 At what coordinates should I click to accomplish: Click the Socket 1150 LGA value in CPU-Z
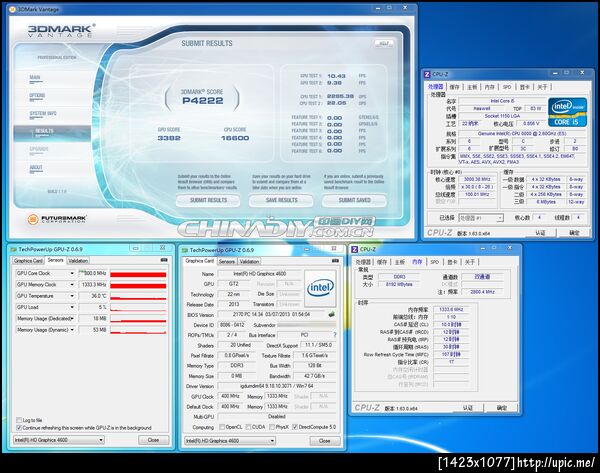tap(502, 116)
